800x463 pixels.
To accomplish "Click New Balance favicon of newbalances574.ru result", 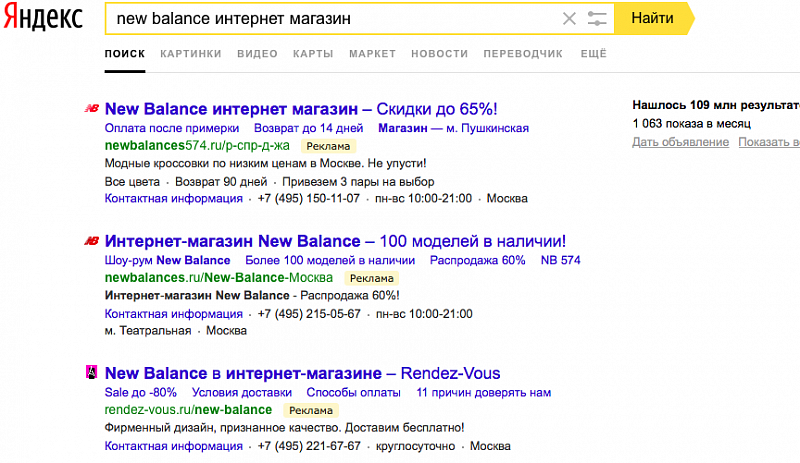I will point(92,108).
